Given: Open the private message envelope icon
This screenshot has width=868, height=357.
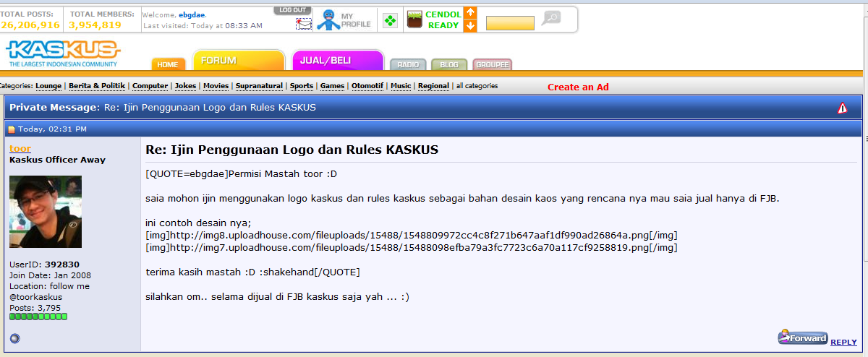Looking at the screenshot, I should (304, 23).
